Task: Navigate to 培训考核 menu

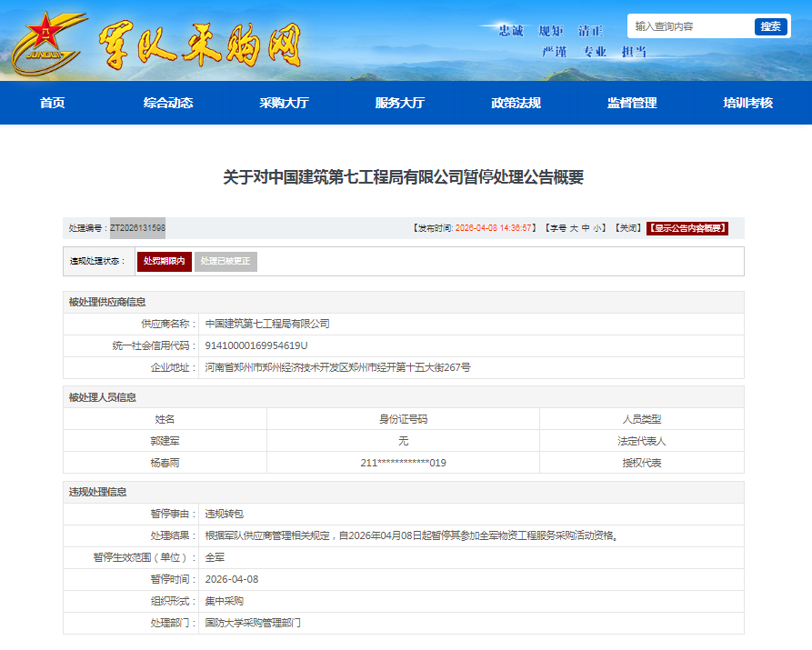Action: (747, 103)
